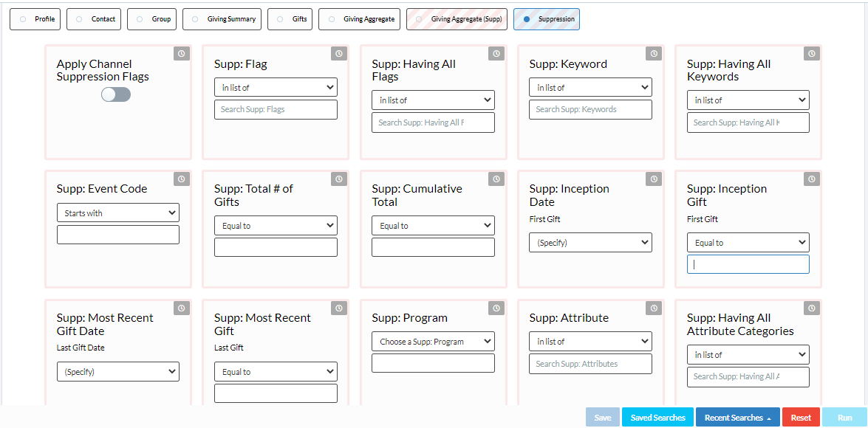Click clock icon on Supp: Cumulative Total card
Screen dimensions: 868x428
pos(496,179)
